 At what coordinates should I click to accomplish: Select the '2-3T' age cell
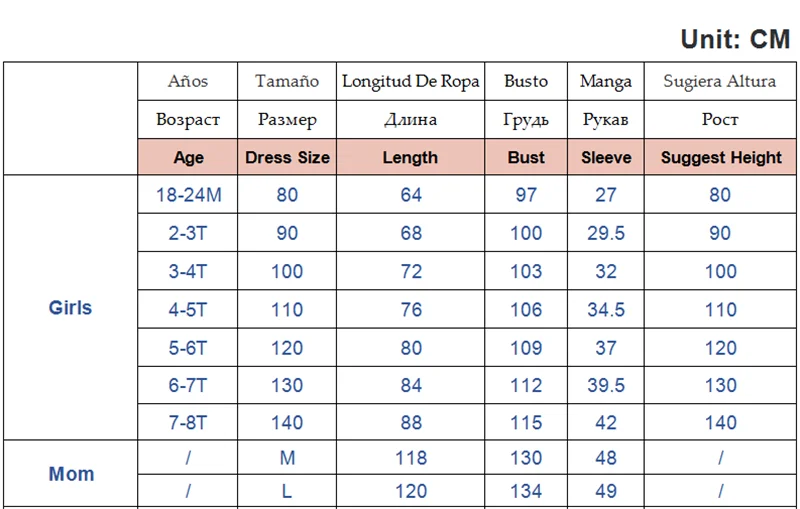(188, 233)
